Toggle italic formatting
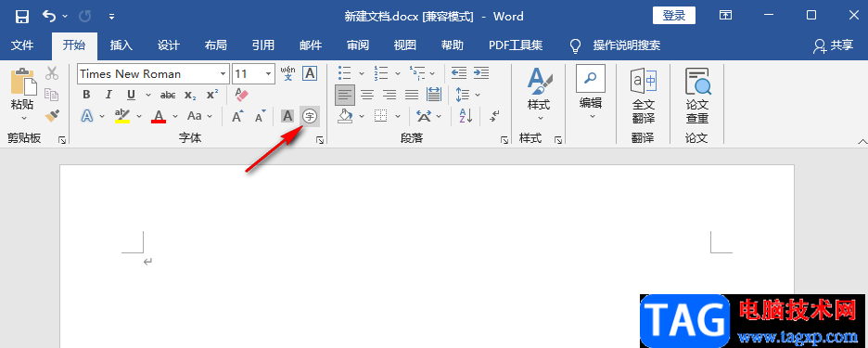The width and height of the screenshot is (868, 348). 108,95
